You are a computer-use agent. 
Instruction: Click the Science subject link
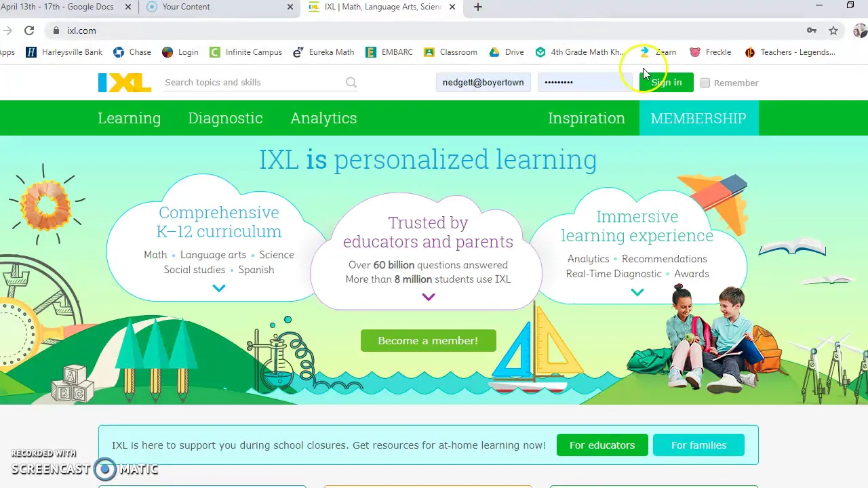[x=277, y=255]
